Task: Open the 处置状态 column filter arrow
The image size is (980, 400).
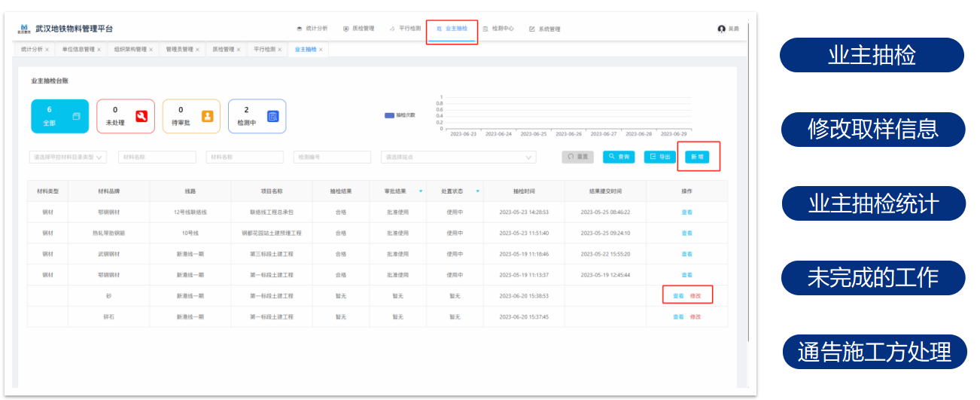Action: coord(477,191)
